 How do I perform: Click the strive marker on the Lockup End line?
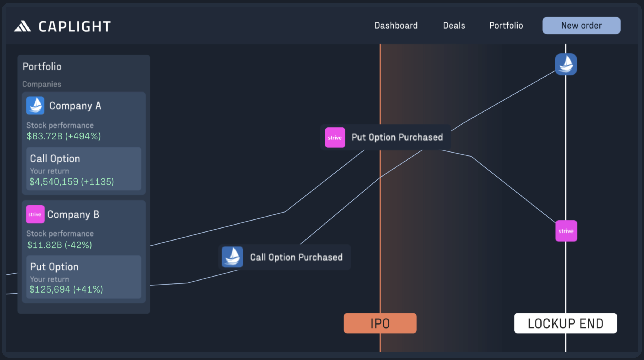coord(566,231)
